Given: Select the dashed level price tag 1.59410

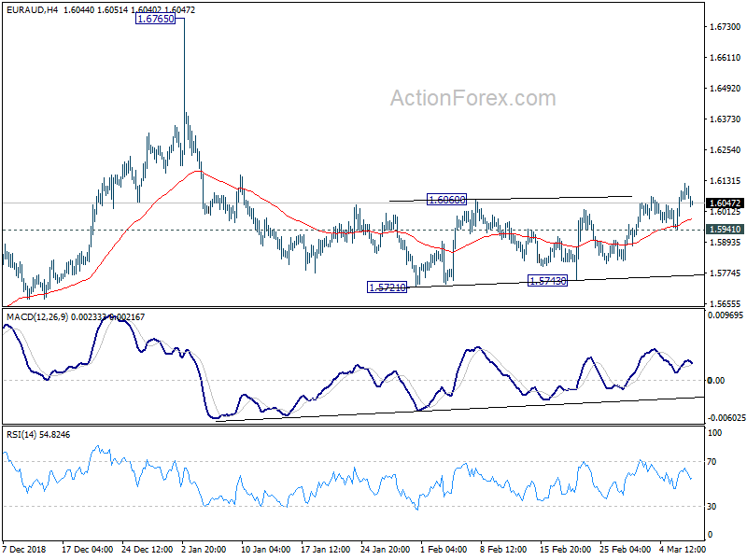Looking at the screenshot, I should pos(726,230).
